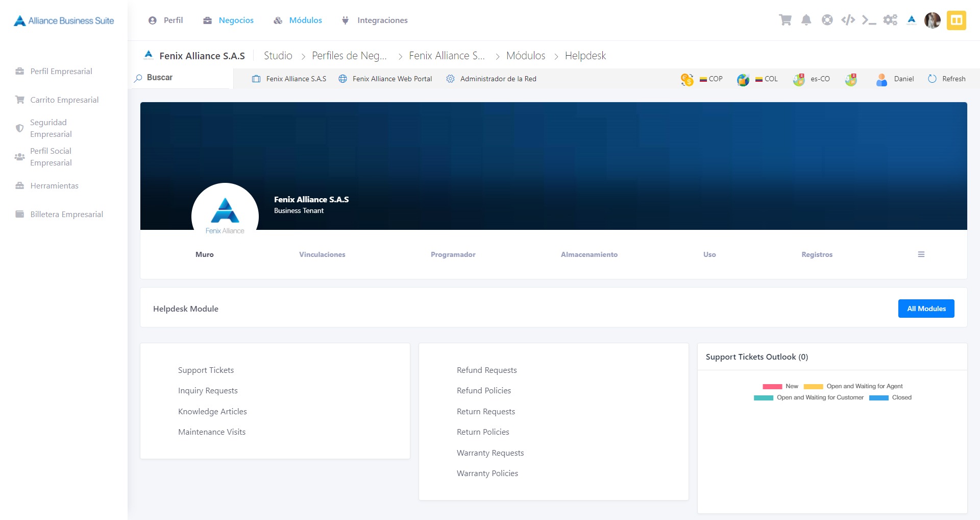Viewport: 980px width, 520px height.
Task: Click the Buscar search field
Action: click(x=182, y=78)
